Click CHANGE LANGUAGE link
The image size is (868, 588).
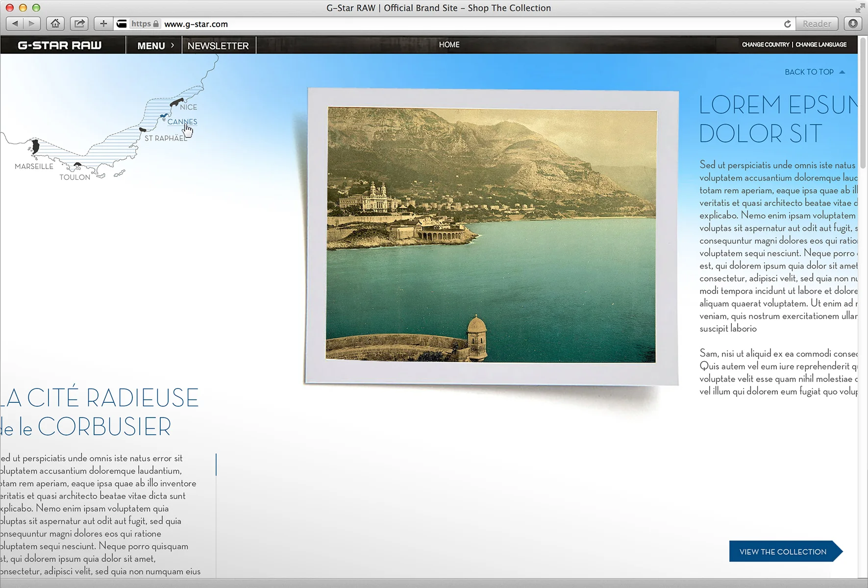coord(821,45)
